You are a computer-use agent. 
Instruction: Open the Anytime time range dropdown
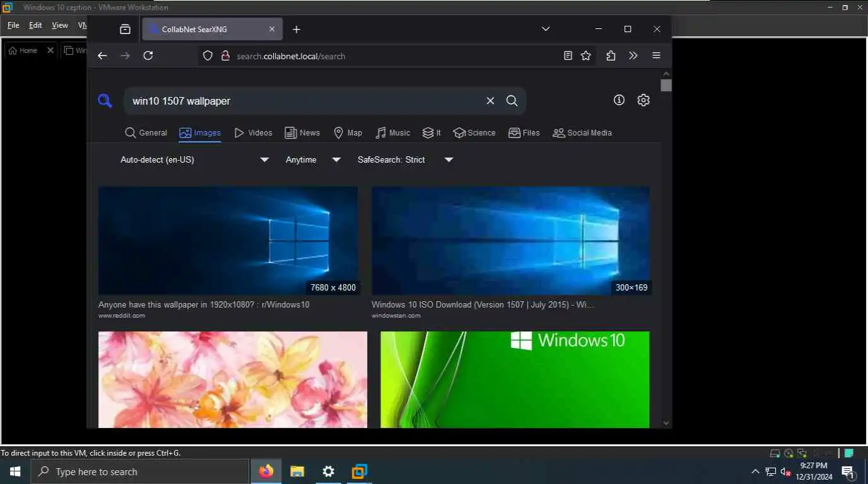pyautogui.click(x=313, y=159)
